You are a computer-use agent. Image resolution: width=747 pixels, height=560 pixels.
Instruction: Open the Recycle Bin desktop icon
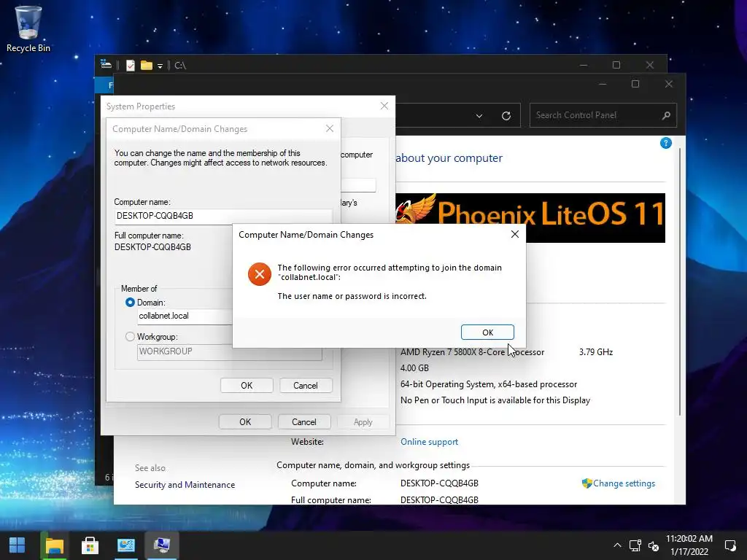(x=28, y=28)
